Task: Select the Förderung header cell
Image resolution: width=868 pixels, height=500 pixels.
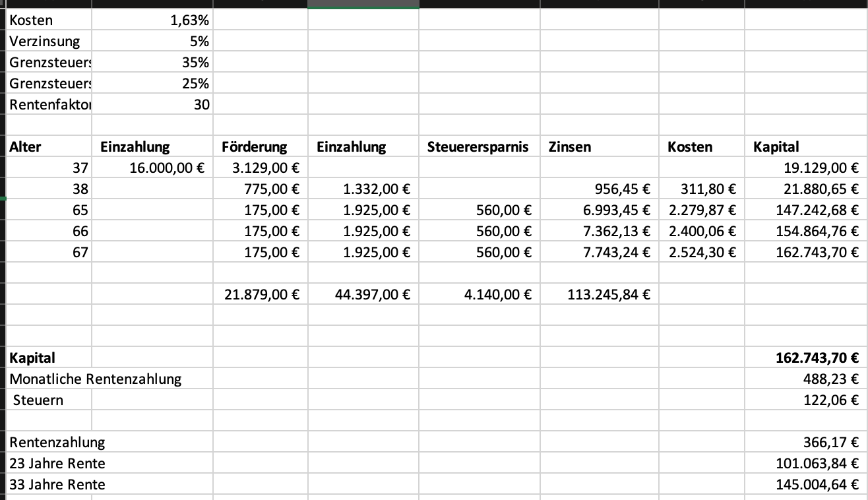Action: click(261, 147)
